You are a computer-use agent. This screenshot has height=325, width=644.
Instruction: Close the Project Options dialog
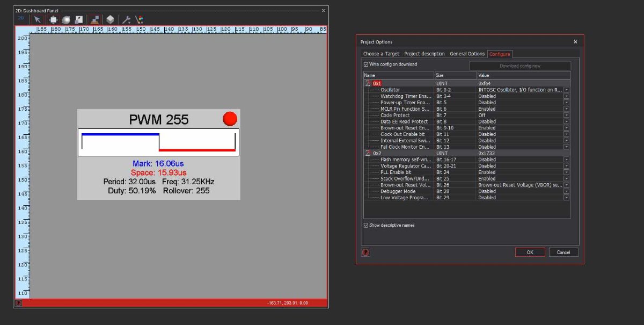[575, 42]
